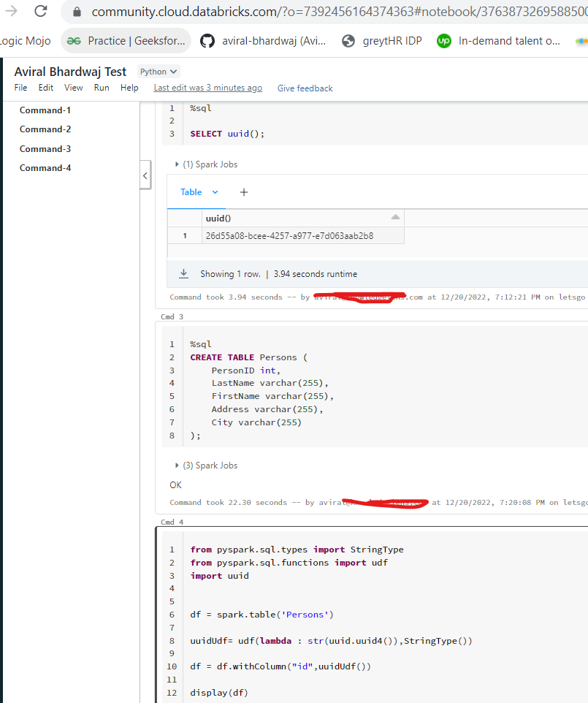
Task: Click the sort arrow on the uuid() column
Action: [395, 218]
